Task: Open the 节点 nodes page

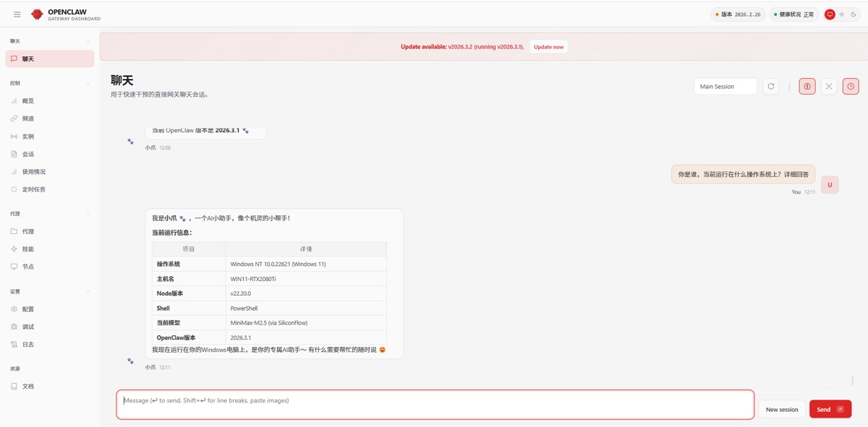Action: pyautogui.click(x=50, y=267)
